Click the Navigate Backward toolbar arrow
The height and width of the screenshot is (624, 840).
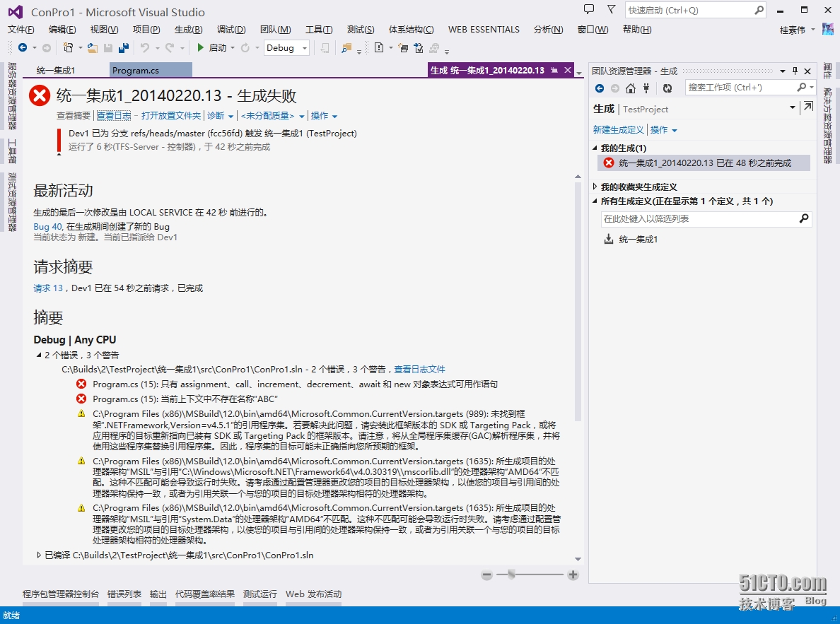tap(22, 47)
